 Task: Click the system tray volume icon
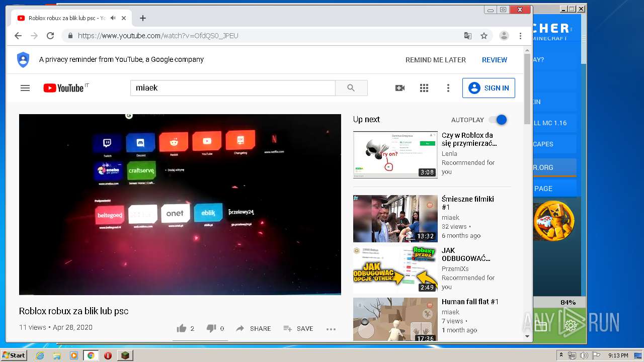point(584,355)
